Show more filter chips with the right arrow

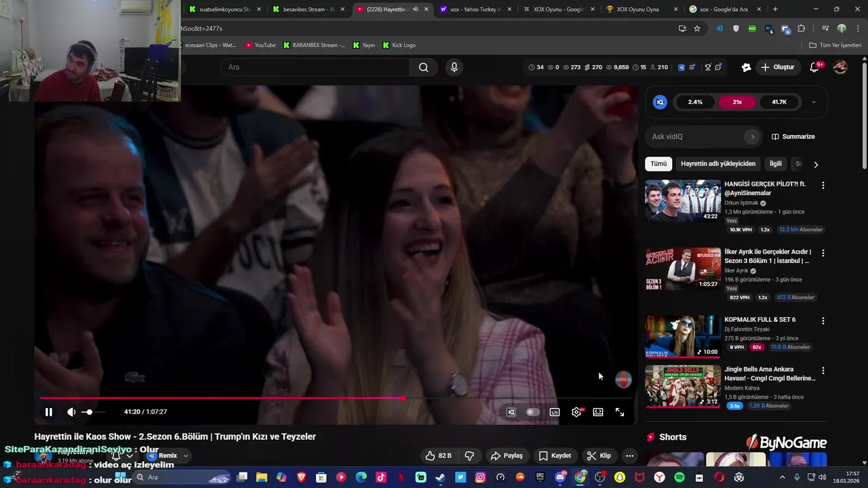816,165
